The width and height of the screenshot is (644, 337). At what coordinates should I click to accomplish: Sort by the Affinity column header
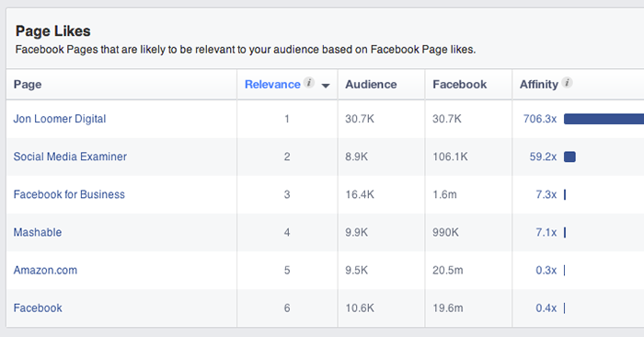click(539, 85)
